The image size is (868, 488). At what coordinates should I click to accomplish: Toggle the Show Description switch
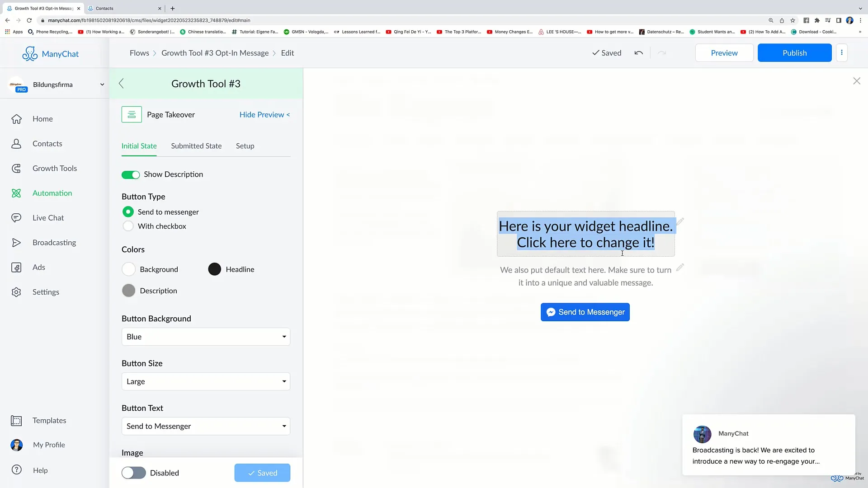131,174
